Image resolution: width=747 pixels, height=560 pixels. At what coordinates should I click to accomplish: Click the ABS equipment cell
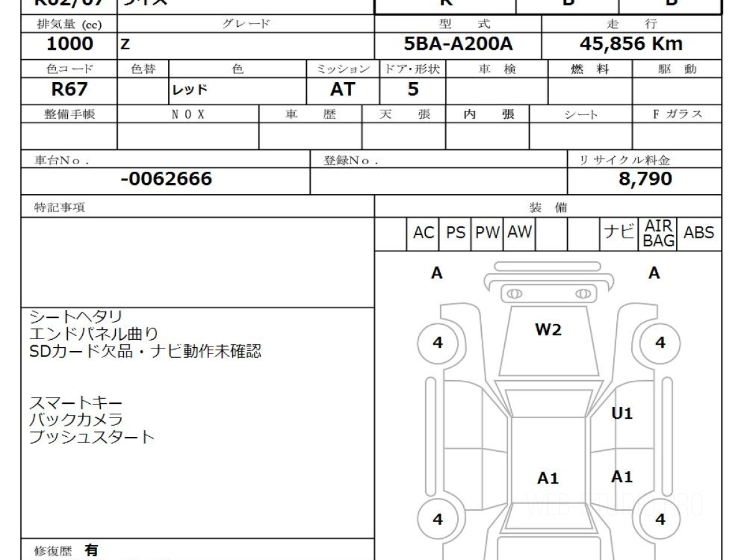[x=699, y=233]
